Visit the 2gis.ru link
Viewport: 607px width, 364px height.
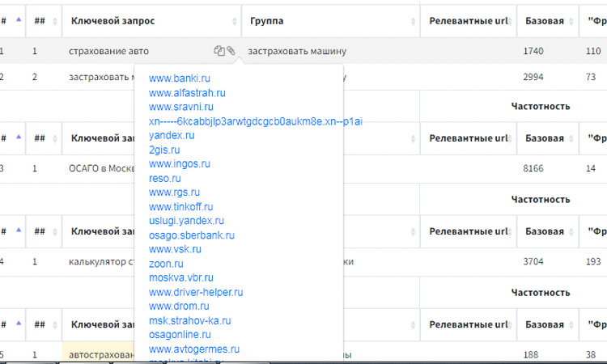pos(164,150)
